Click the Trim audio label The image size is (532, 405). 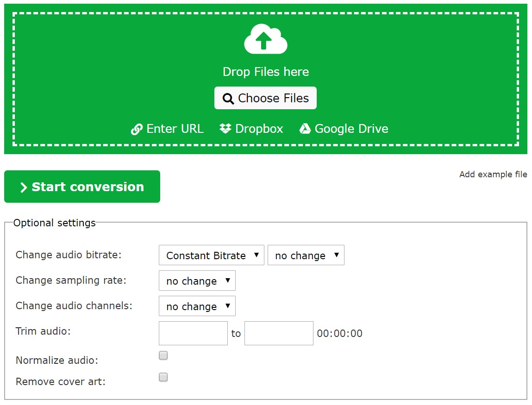coord(43,331)
